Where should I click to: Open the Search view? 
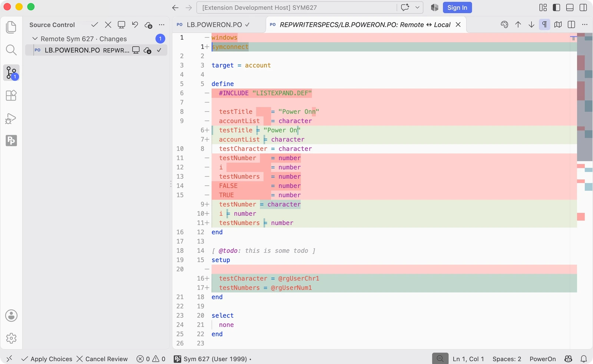click(x=11, y=50)
